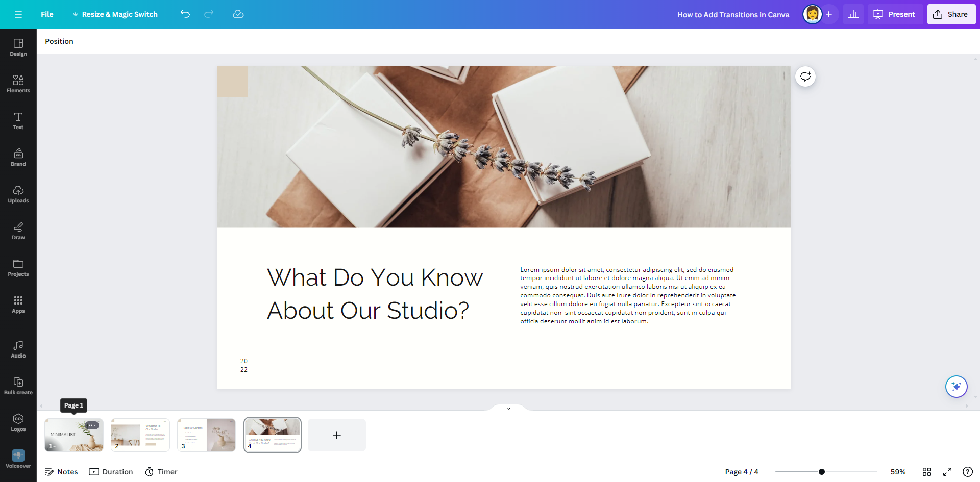Click the Share button

(951, 14)
